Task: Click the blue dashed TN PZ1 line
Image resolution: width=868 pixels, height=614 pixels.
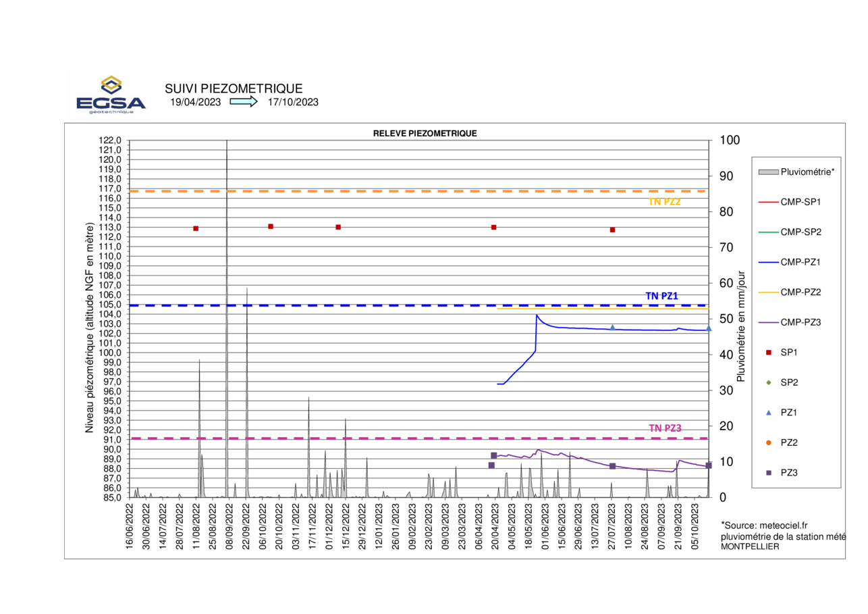Action: [418, 305]
